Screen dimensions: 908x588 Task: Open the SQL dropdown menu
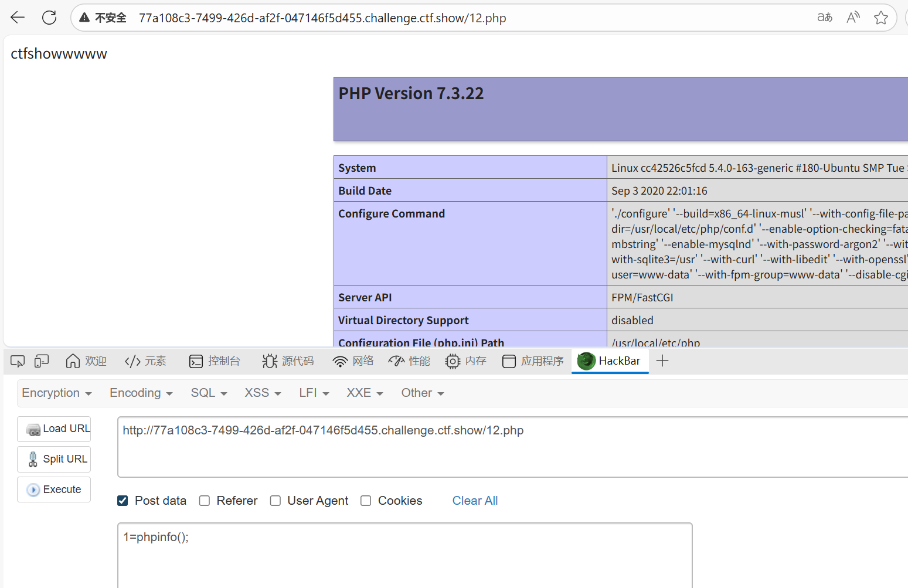point(209,393)
